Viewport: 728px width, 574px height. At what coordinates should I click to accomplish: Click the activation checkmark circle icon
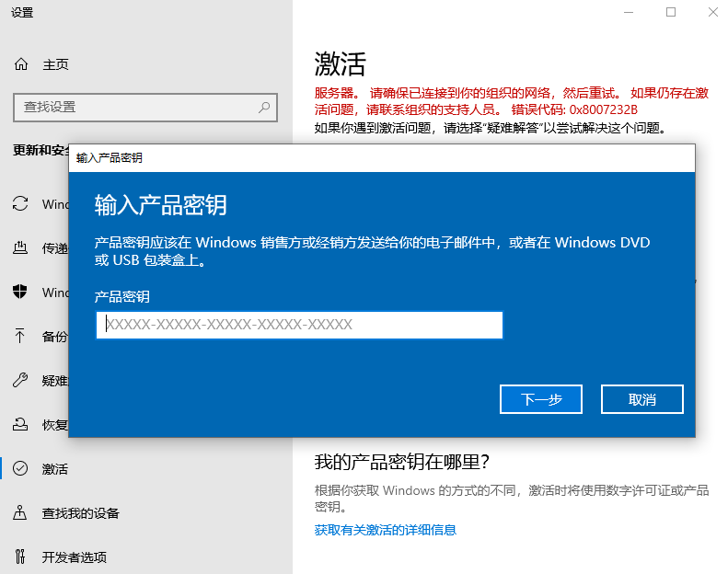pyautogui.click(x=20, y=468)
